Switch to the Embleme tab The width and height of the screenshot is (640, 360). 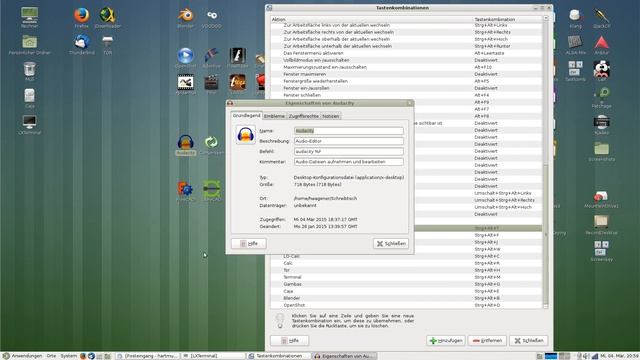274,116
